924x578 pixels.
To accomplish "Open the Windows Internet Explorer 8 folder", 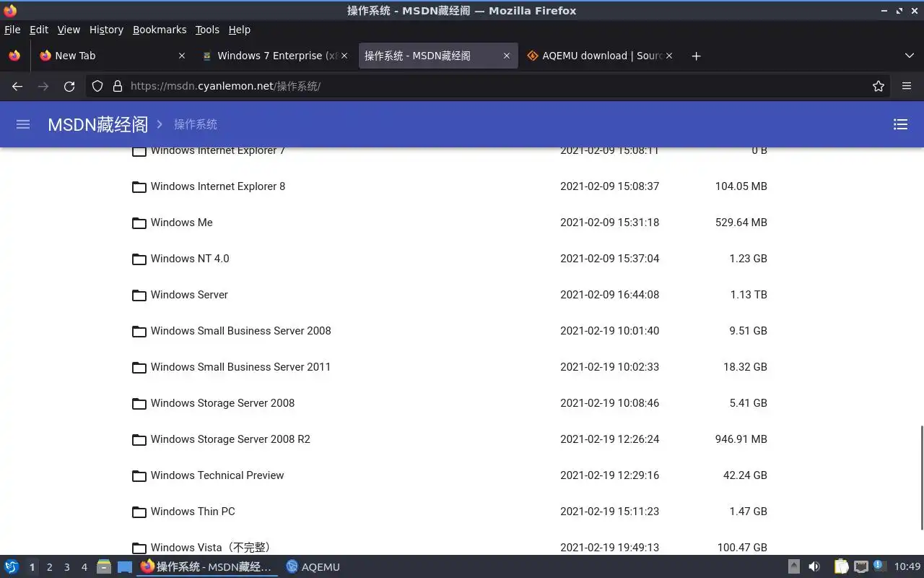I will pyautogui.click(x=218, y=186).
